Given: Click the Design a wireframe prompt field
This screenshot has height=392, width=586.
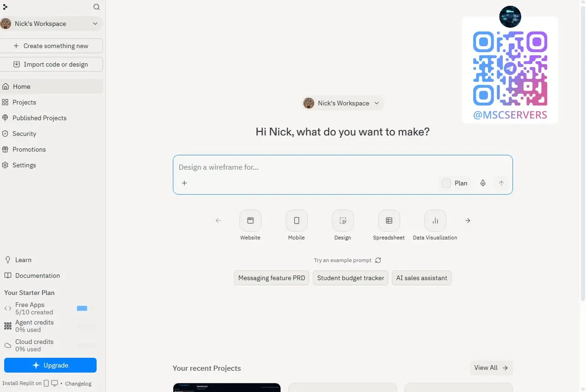Looking at the screenshot, I should [x=342, y=167].
